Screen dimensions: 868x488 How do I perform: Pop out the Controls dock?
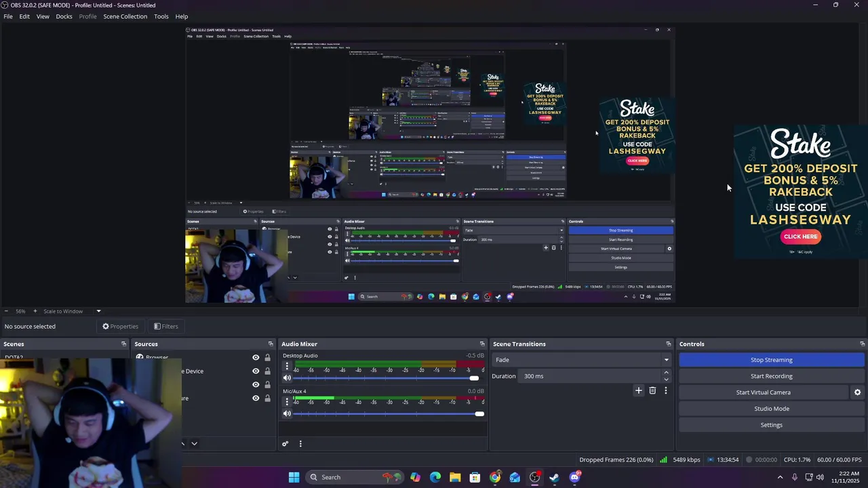click(x=862, y=344)
